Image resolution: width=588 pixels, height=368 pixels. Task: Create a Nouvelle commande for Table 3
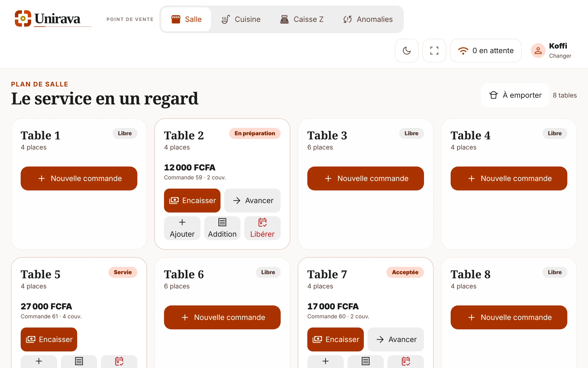365,178
